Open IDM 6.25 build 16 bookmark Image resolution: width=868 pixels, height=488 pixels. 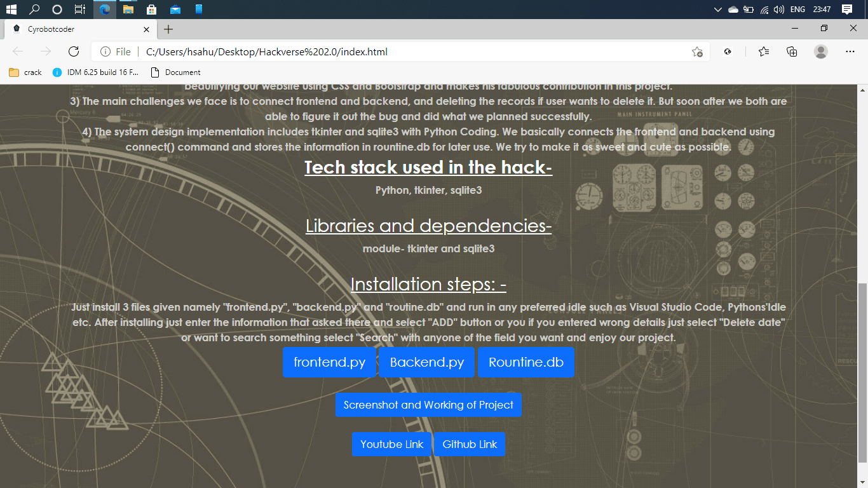click(x=95, y=72)
